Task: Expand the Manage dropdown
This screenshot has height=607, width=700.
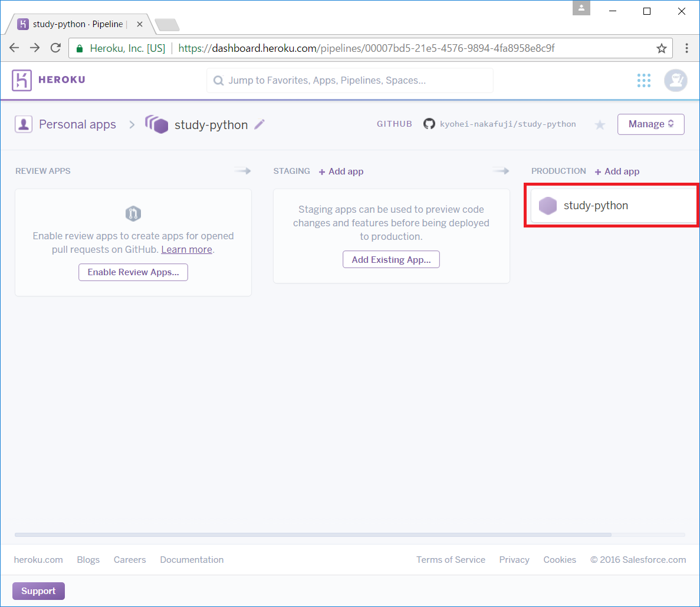Action: click(x=650, y=124)
